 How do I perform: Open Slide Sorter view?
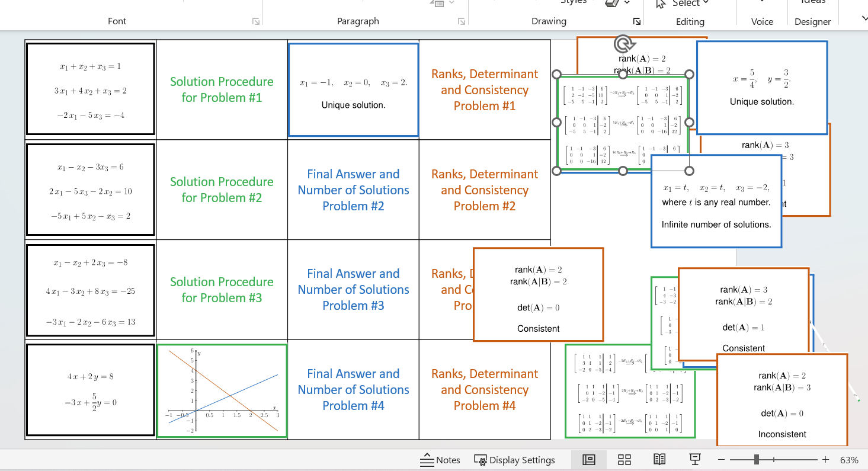[624, 460]
